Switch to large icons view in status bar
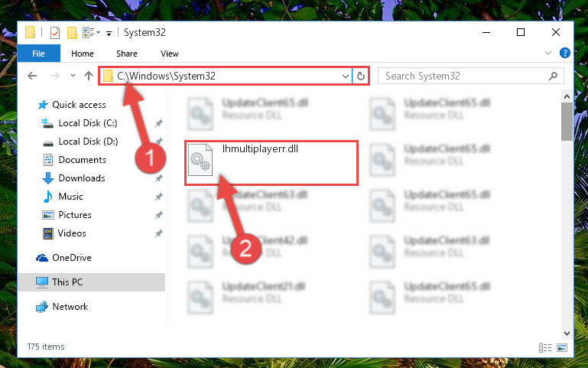 click(x=562, y=348)
